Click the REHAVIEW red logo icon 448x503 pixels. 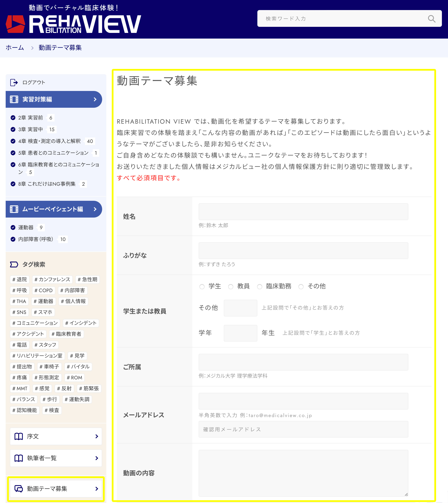coord(15,24)
